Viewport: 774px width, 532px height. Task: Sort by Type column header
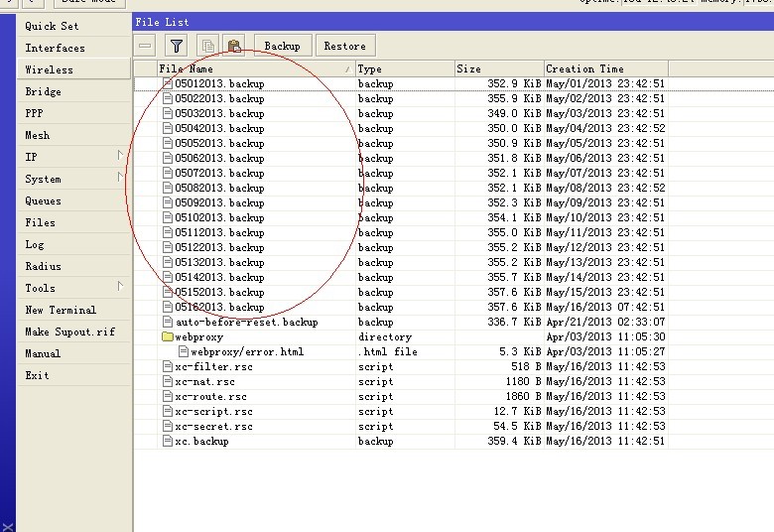405,68
